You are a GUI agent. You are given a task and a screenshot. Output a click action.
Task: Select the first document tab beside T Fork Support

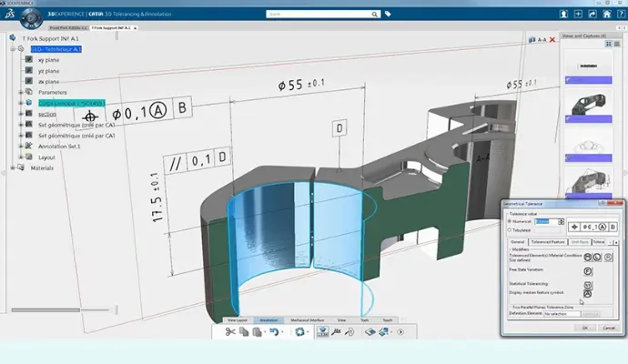[68, 28]
